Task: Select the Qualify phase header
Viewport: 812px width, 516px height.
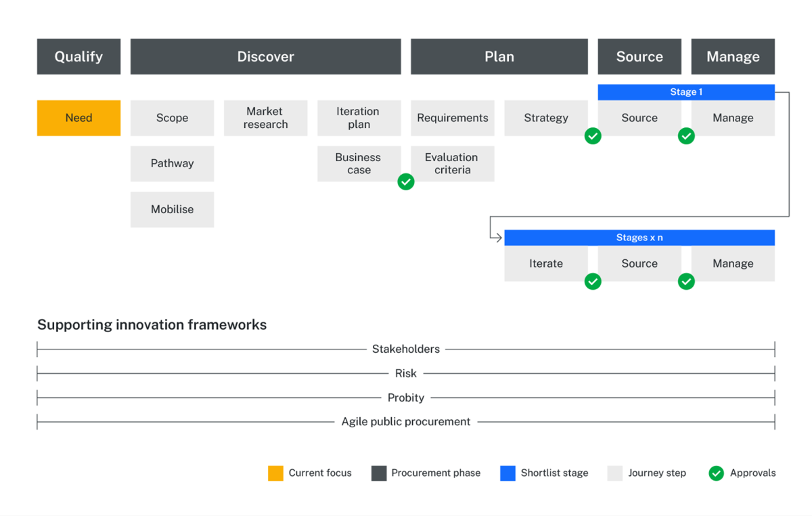Action: [78, 56]
